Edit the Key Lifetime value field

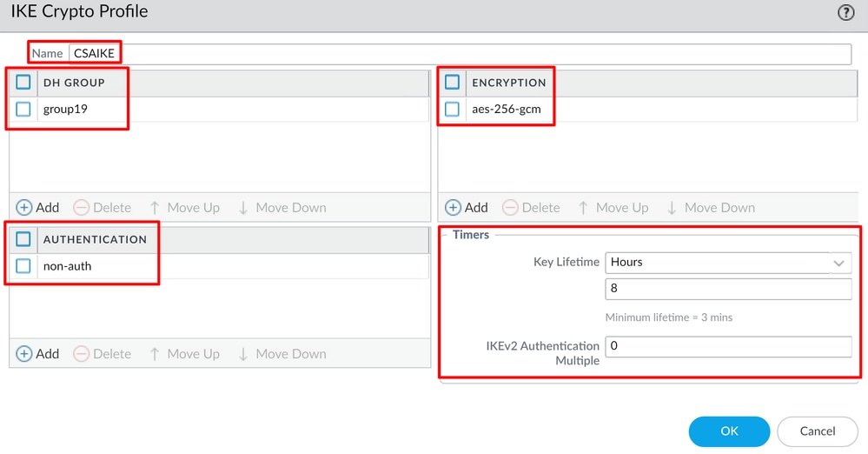pos(728,288)
